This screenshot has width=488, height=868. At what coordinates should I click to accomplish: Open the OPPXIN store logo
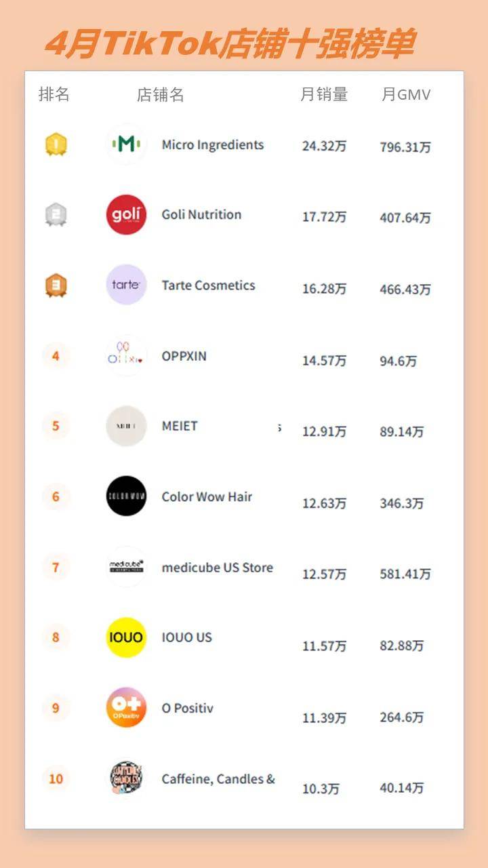click(126, 355)
